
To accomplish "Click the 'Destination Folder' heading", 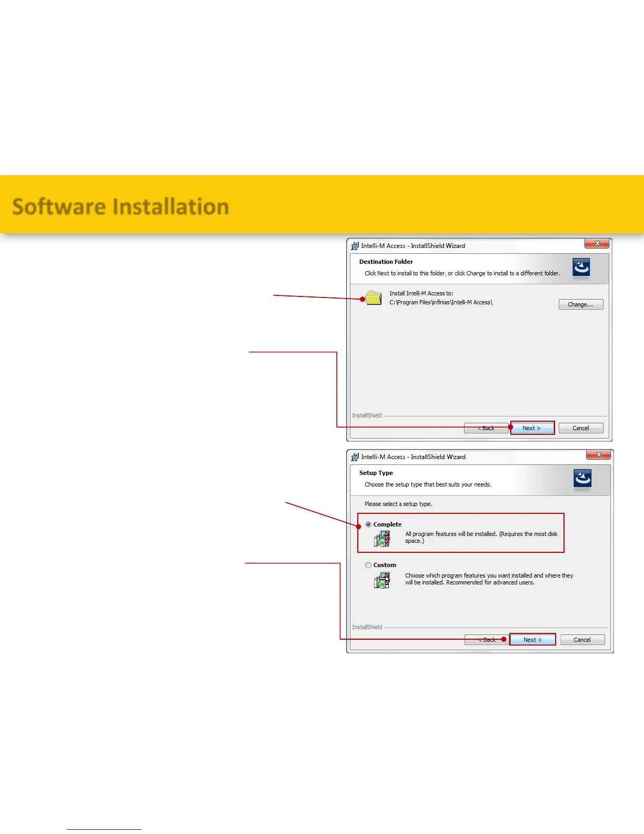I will [x=386, y=262].
